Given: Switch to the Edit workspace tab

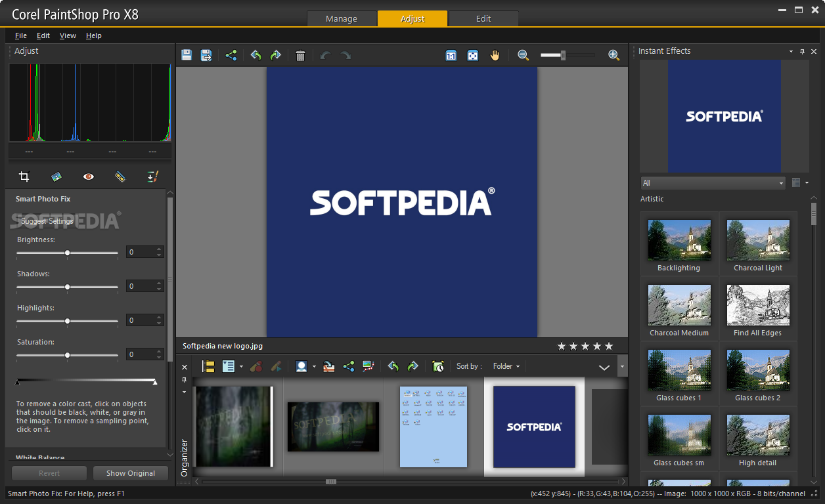Looking at the screenshot, I should tap(483, 18).
